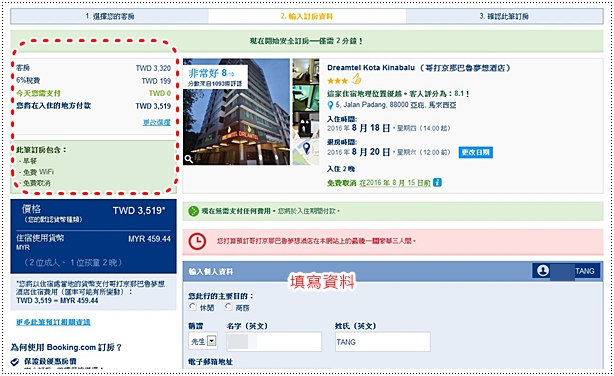Click the 早餐 breakfast inclusion line
The width and height of the screenshot is (614, 376).
coord(28,161)
